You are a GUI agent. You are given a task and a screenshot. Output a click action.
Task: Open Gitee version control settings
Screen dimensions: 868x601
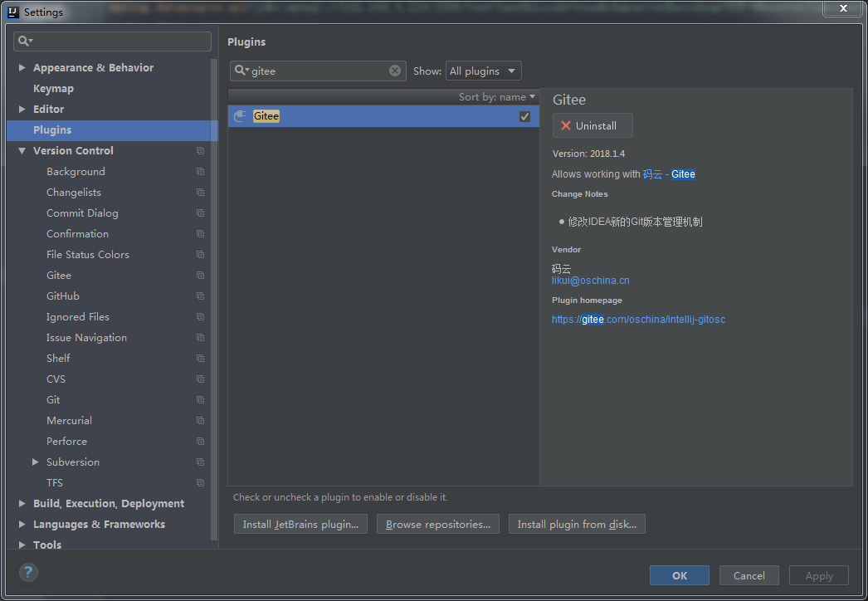(59, 276)
